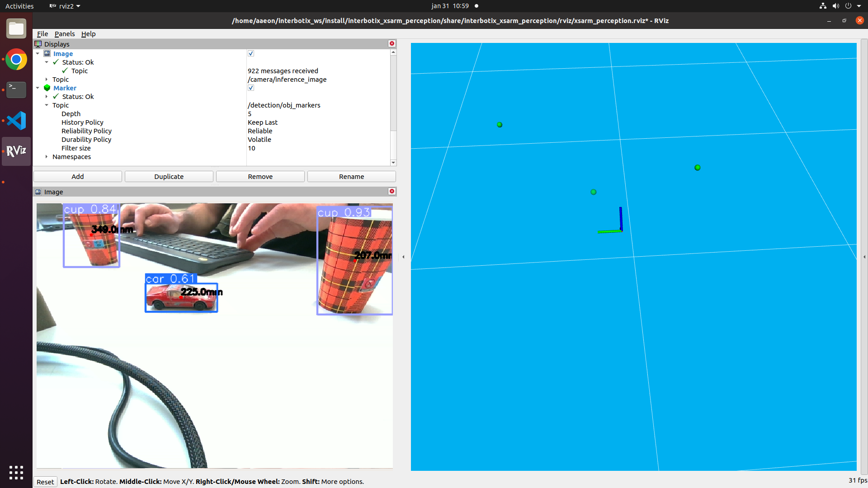Uncheck the Image display checkbox
Screen dimensions: 868x488
pyautogui.click(x=250, y=53)
